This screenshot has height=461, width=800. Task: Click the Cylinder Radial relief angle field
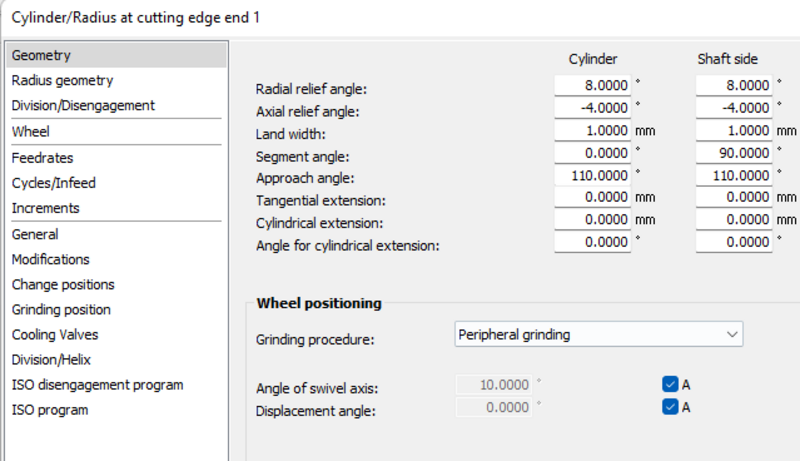(x=592, y=85)
